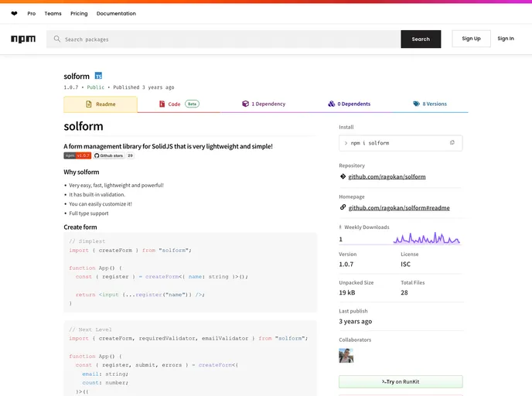Click the Why solform heading
532x396 pixels.
(81, 172)
